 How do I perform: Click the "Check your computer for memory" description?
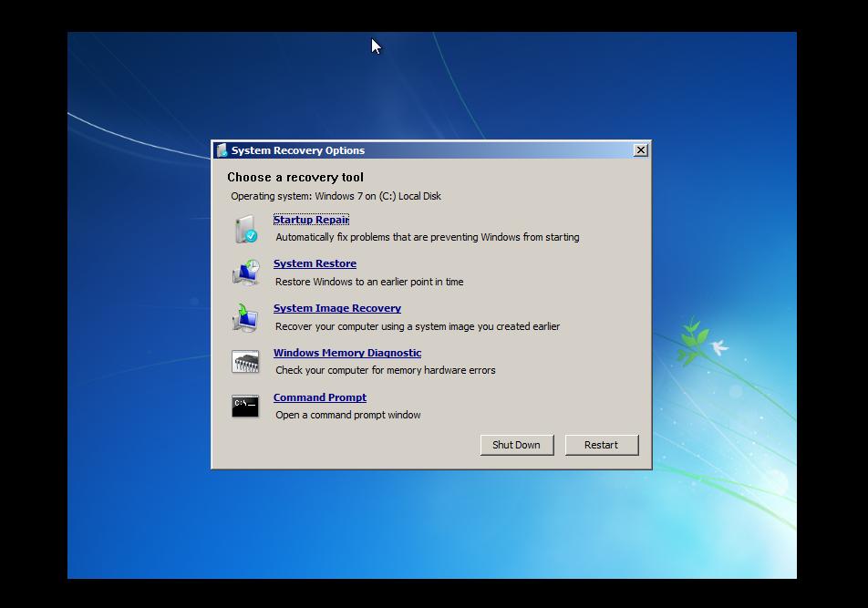(x=385, y=370)
